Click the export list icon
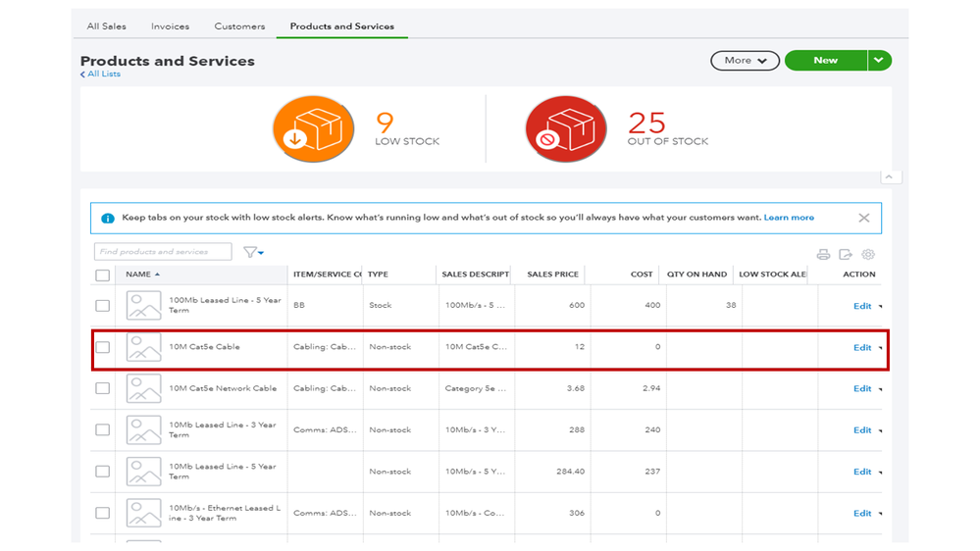Image resolution: width=980 pixels, height=551 pixels. point(846,255)
